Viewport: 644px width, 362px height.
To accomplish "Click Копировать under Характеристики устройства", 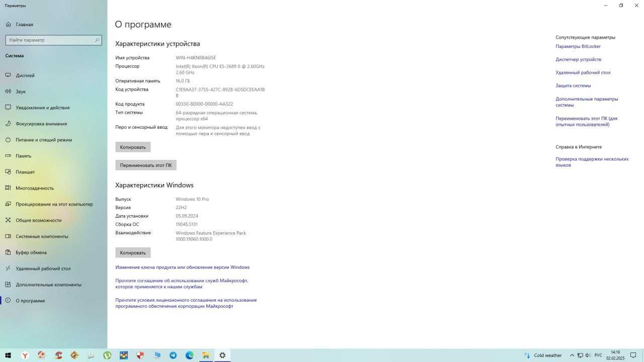I will [133, 147].
